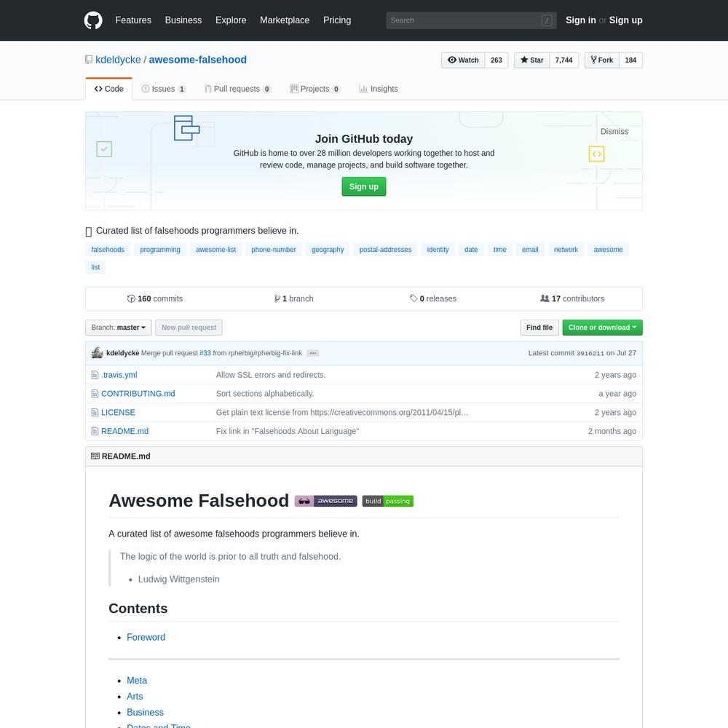Click the README.md file row icon
The height and width of the screenshot is (728, 728).
click(x=95, y=431)
